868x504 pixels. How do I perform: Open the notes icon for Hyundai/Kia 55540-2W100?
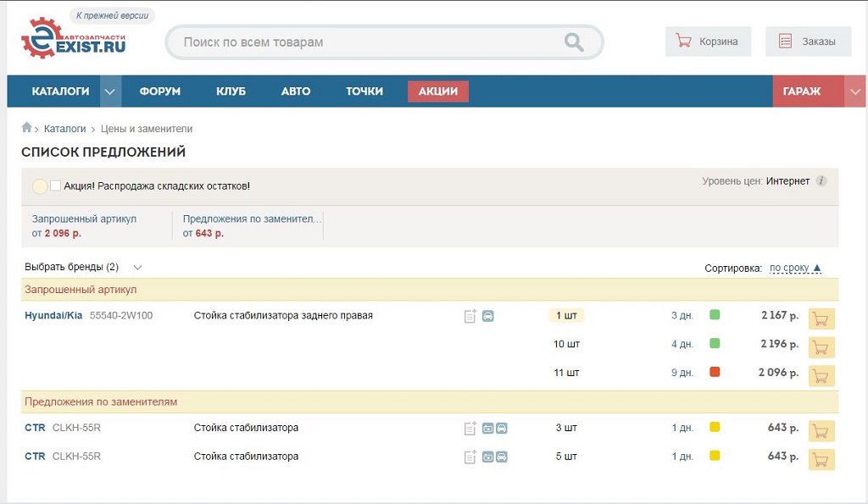(470, 317)
